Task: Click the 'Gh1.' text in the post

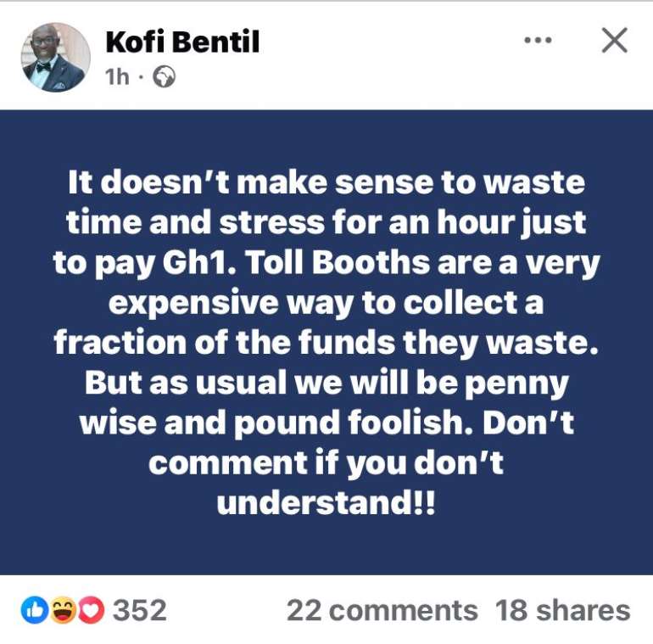Action: (x=199, y=263)
